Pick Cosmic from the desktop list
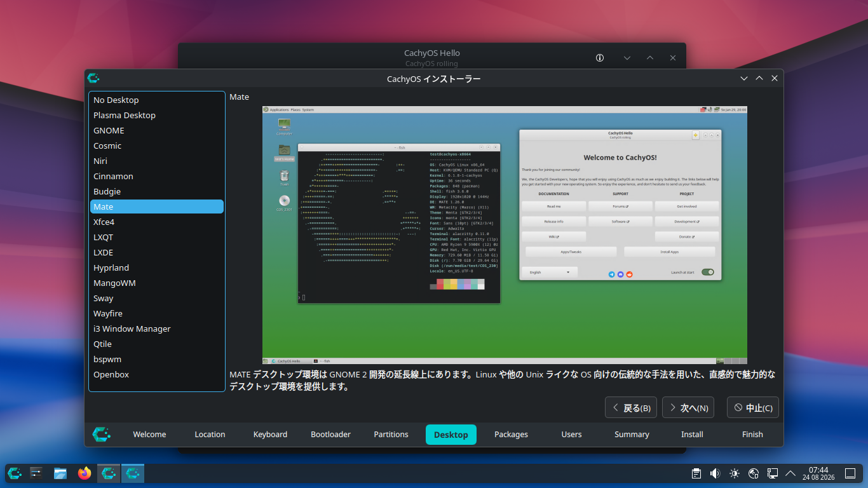The height and width of the screenshot is (488, 868). tap(157, 146)
